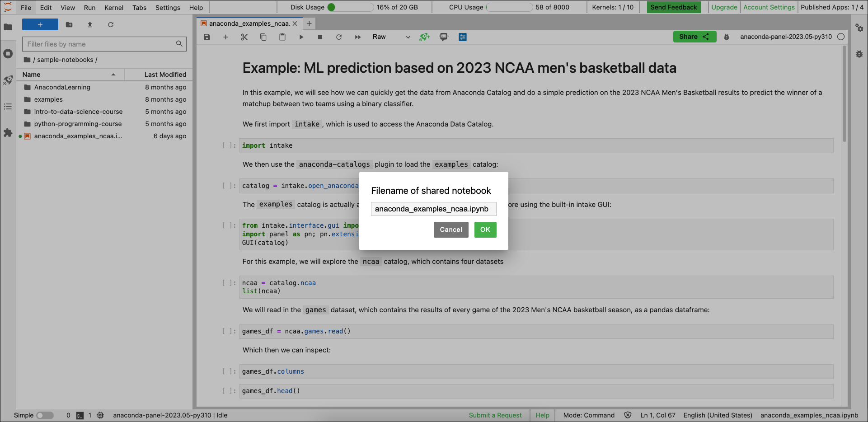Viewport: 868px width, 422px height.
Task: Open the Settings menu
Action: pyautogui.click(x=168, y=7)
